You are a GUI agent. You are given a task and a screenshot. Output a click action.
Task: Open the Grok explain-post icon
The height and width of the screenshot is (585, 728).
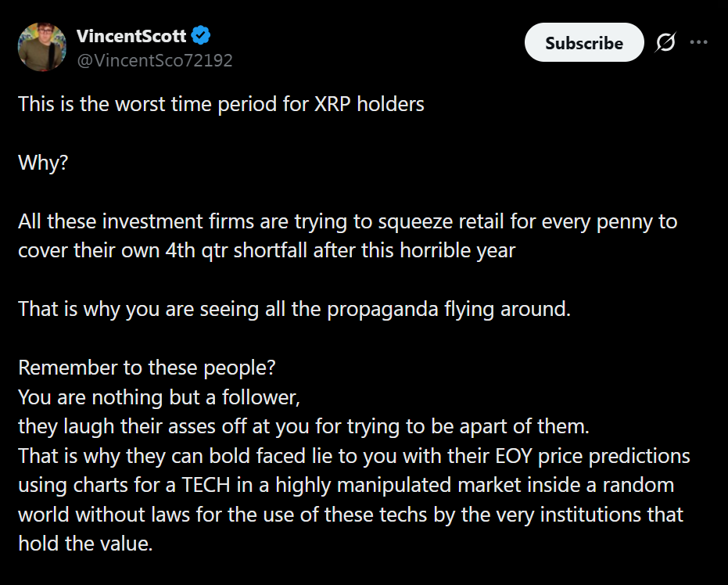tap(665, 43)
